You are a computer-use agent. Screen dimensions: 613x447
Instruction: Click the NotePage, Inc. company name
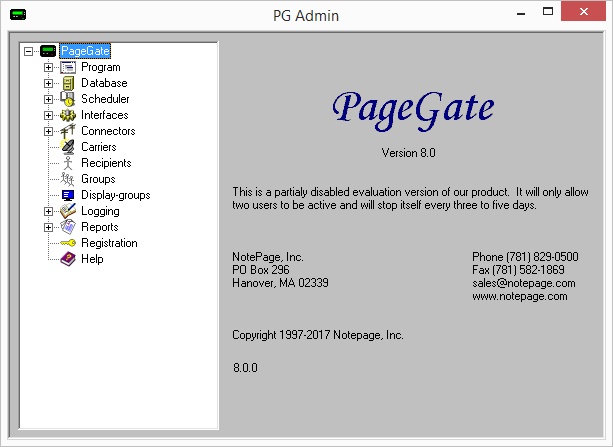tap(268, 257)
